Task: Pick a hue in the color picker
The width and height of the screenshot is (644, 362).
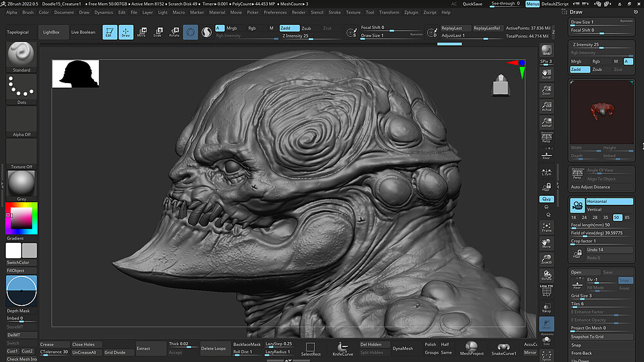Action: tap(22, 218)
